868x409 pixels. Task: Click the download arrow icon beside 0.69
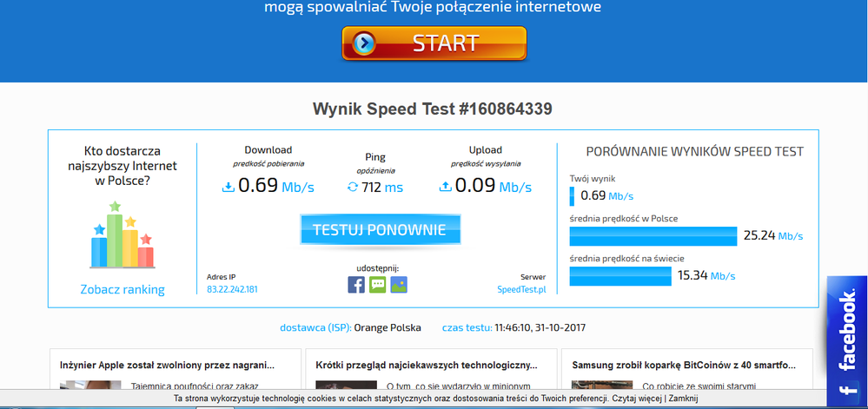tap(228, 187)
